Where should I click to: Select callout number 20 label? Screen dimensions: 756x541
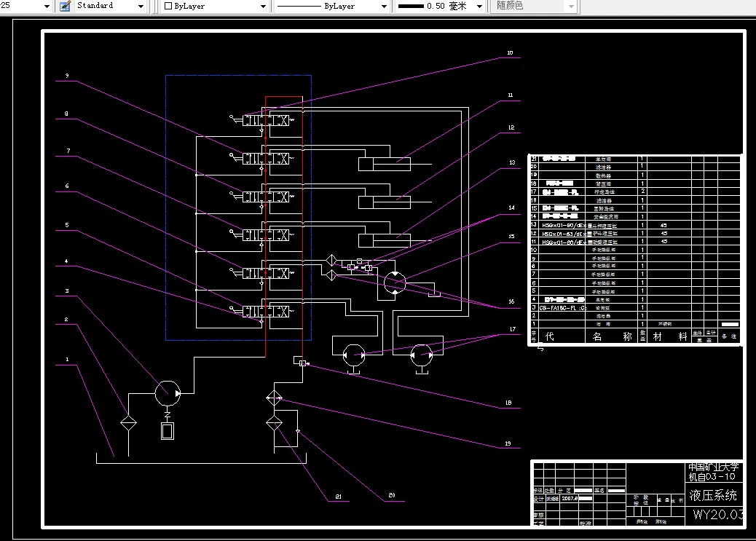tap(392, 495)
